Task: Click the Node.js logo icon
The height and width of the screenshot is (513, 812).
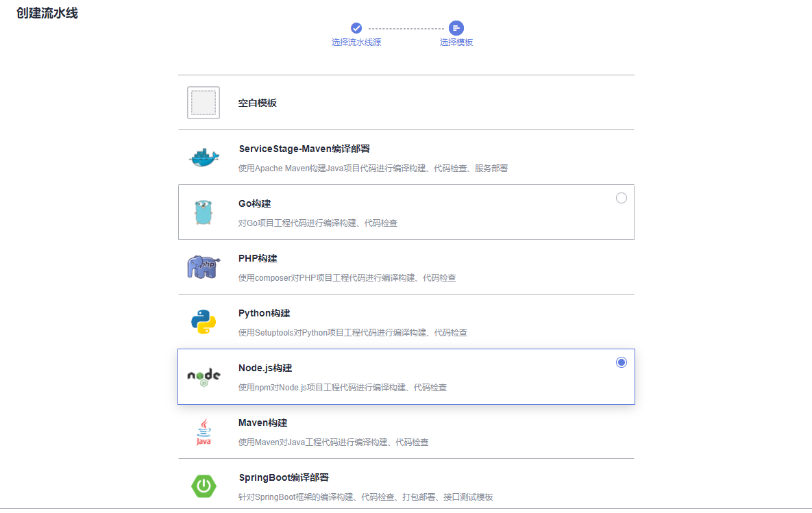Action: 204,377
